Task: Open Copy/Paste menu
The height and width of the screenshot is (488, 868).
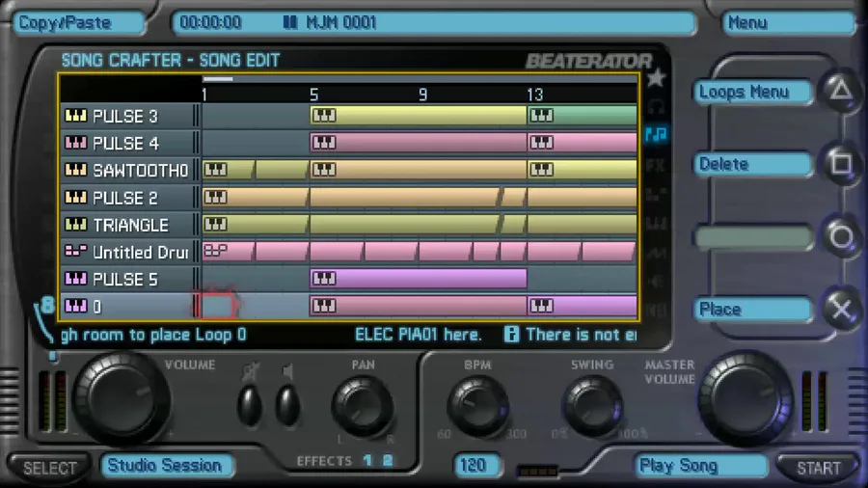Action: coord(78,23)
